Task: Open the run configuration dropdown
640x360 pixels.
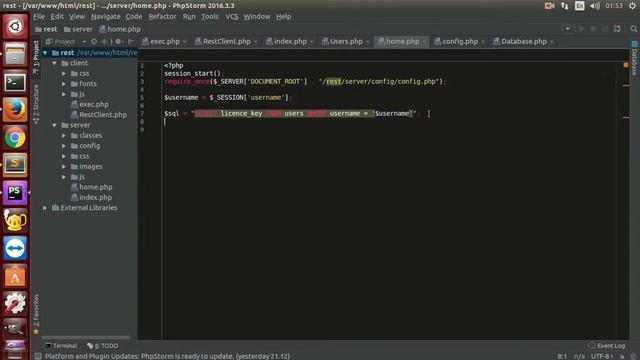Action: [568, 29]
